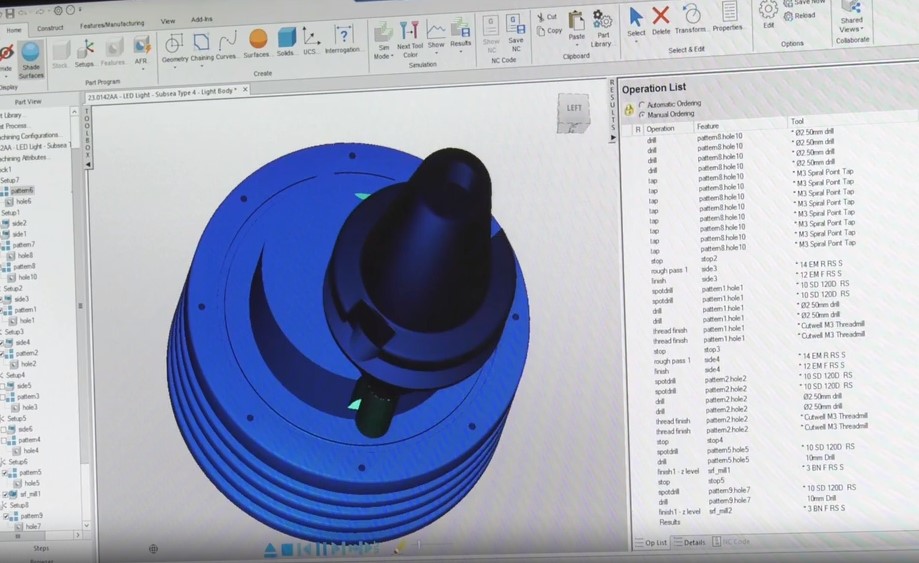Screen dimensions: 919x563
Task: Open the Surfaces tool (orange sphere)
Action: pos(257,44)
